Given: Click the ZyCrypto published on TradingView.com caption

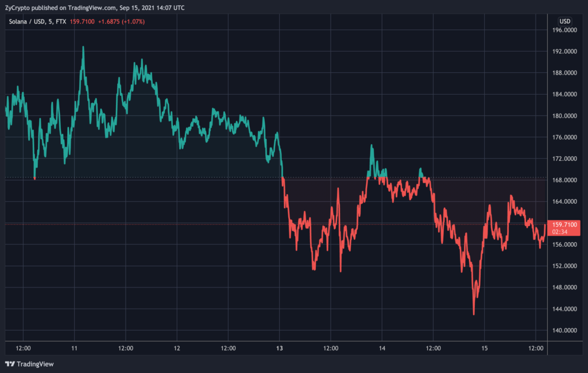Looking at the screenshot, I should (95, 7).
